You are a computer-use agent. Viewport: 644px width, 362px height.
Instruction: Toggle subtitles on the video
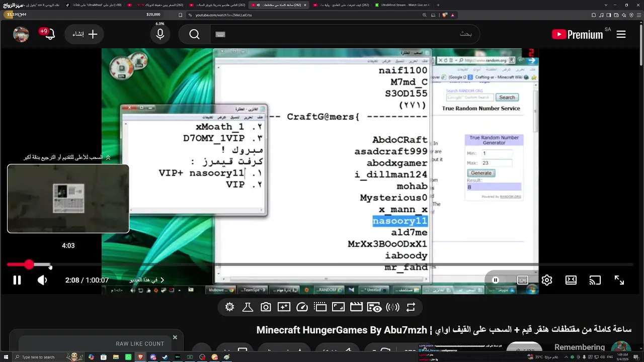click(x=523, y=280)
